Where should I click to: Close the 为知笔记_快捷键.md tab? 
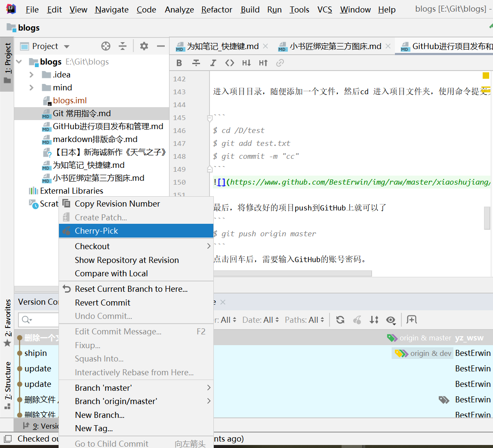tap(265, 46)
